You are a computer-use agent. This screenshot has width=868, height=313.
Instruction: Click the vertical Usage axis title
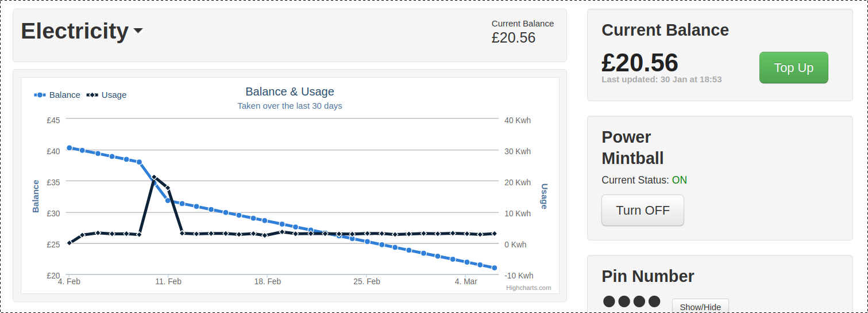[x=544, y=196]
